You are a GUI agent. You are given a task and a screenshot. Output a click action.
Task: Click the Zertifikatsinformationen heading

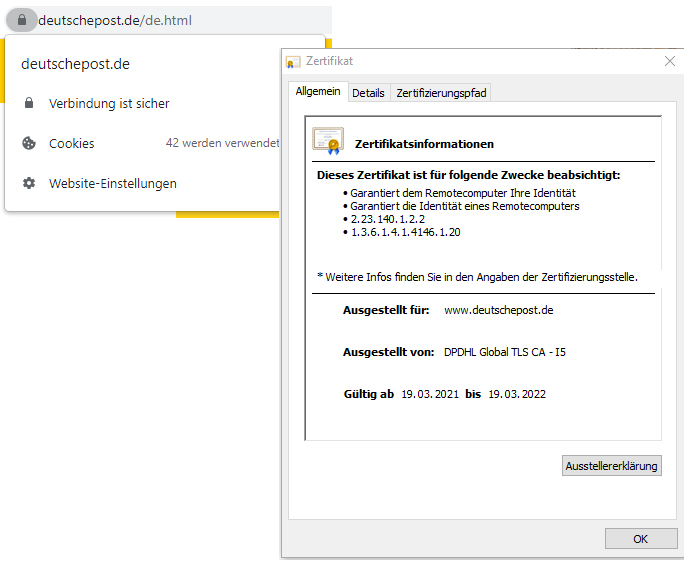click(x=424, y=144)
